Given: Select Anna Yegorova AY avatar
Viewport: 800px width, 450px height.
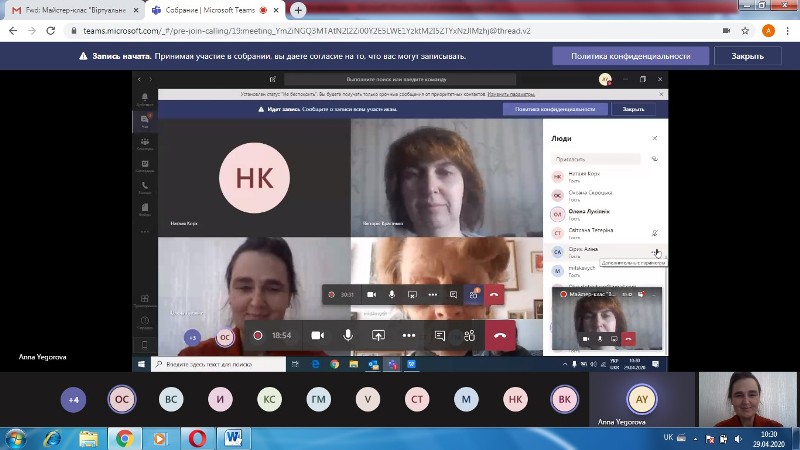Looking at the screenshot, I should tap(641, 399).
